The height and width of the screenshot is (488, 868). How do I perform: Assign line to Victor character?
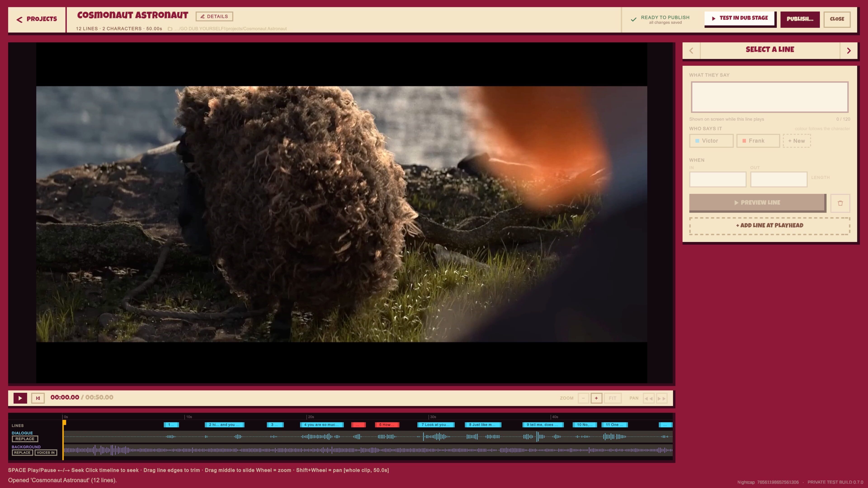711,141
